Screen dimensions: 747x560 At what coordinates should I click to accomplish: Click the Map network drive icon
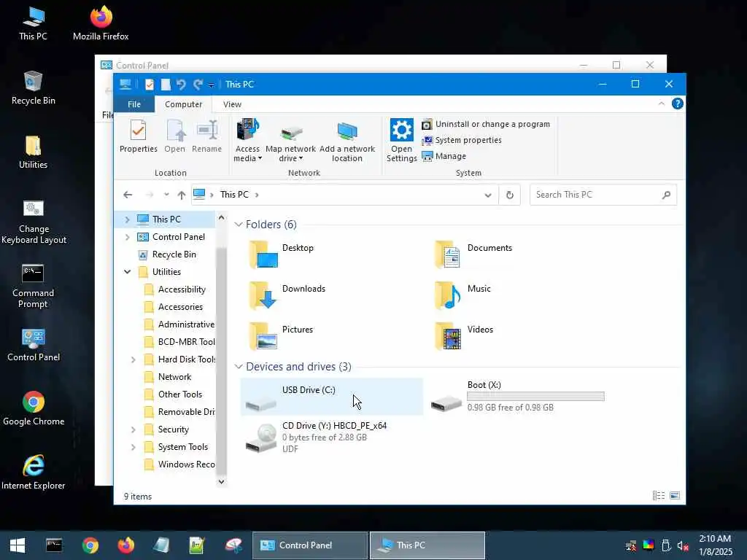[x=290, y=133]
